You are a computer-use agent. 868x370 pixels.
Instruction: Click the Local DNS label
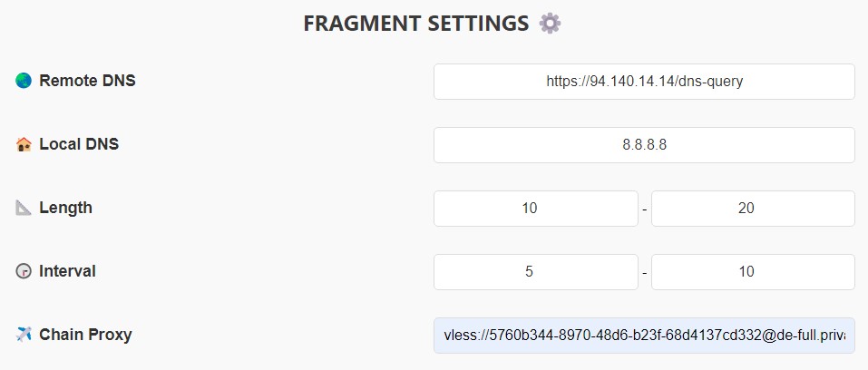pos(79,144)
